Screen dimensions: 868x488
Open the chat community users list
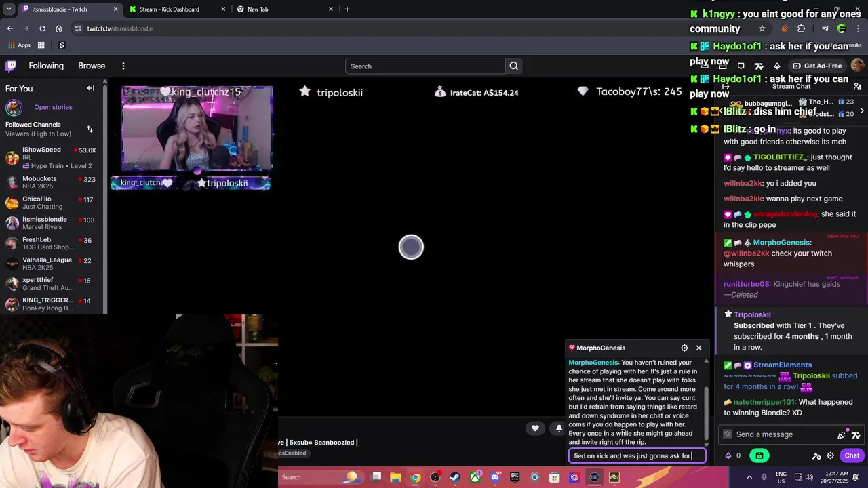coord(857,87)
